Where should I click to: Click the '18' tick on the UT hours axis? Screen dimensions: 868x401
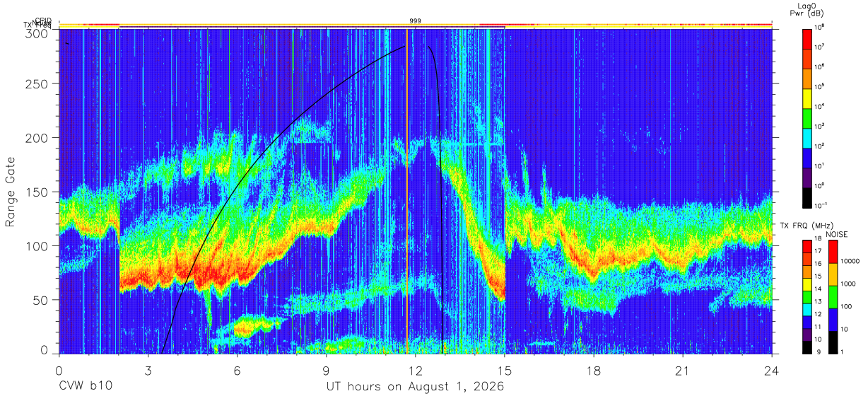pyautogui.click(x=594, y=371)
